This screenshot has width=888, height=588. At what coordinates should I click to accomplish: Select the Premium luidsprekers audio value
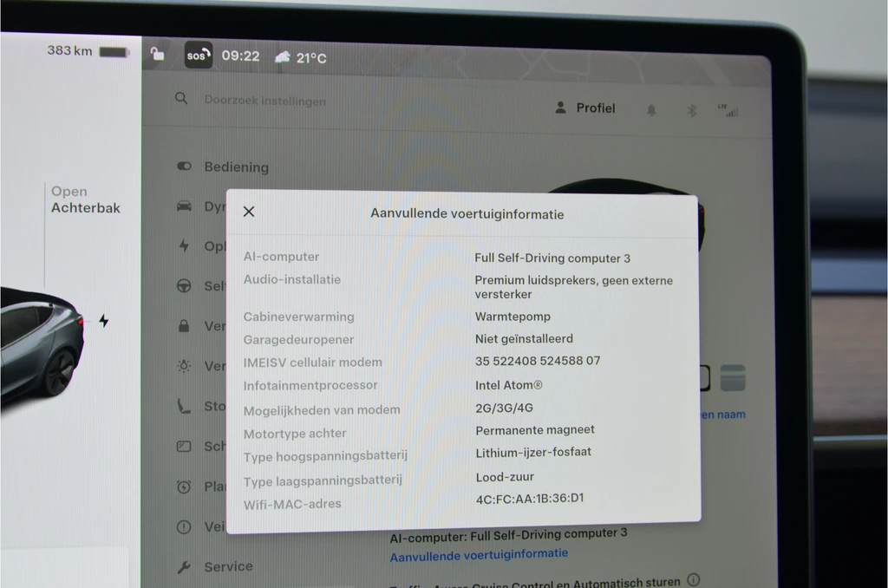[x=574, y=287]
